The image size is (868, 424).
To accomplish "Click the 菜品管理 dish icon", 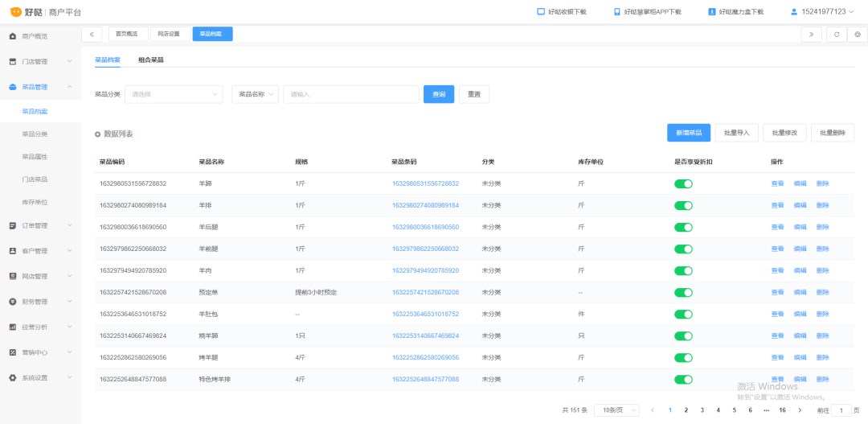I will [13, 87].
